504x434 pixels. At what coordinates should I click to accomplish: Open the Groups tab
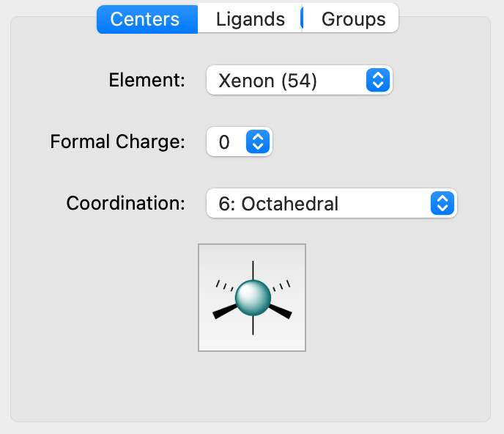coord(351,19)
